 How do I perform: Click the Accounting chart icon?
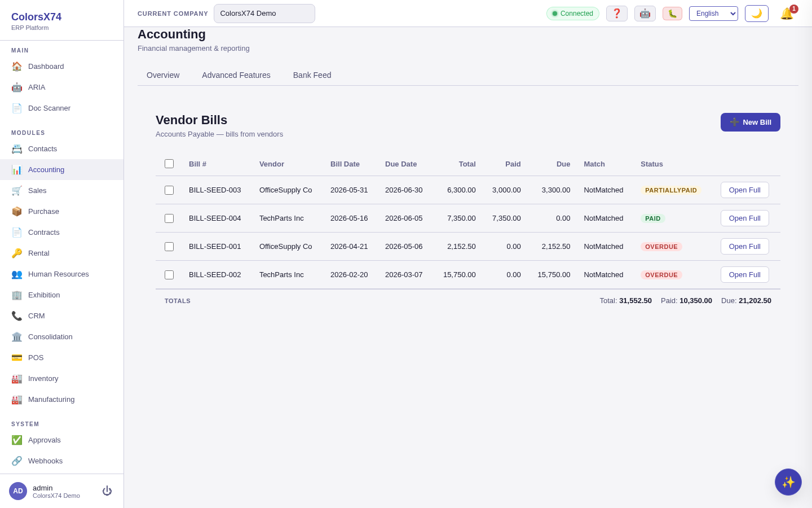(x=17, y=169)
